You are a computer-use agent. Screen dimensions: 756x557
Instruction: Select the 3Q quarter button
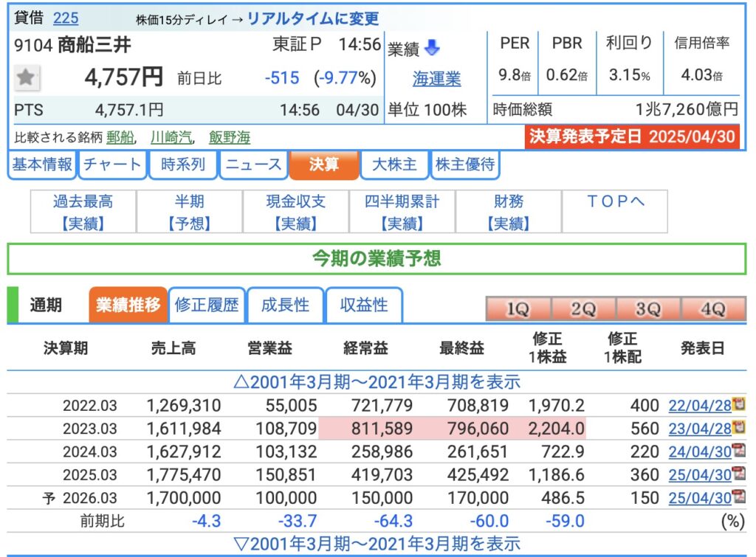(x=648, y=309)
